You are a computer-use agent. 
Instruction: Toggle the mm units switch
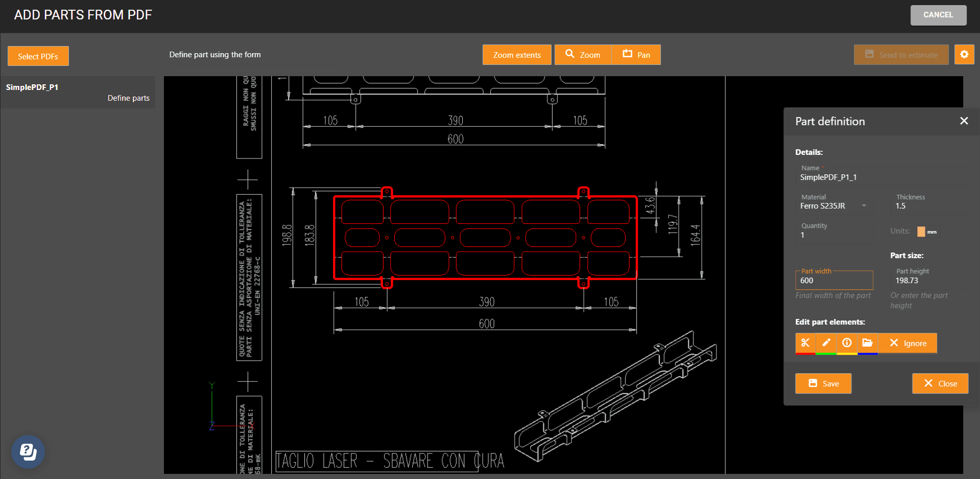click(x=922, y=232)
